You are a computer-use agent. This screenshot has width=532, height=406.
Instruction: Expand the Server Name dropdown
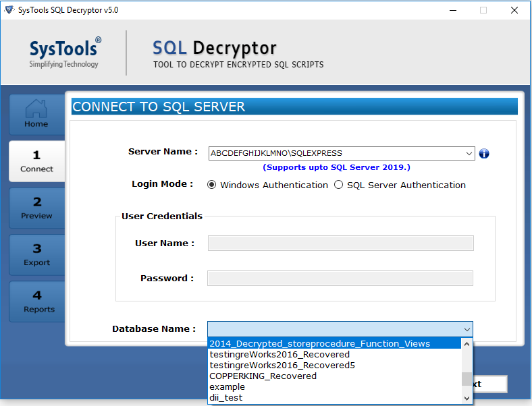coord(469,154)
